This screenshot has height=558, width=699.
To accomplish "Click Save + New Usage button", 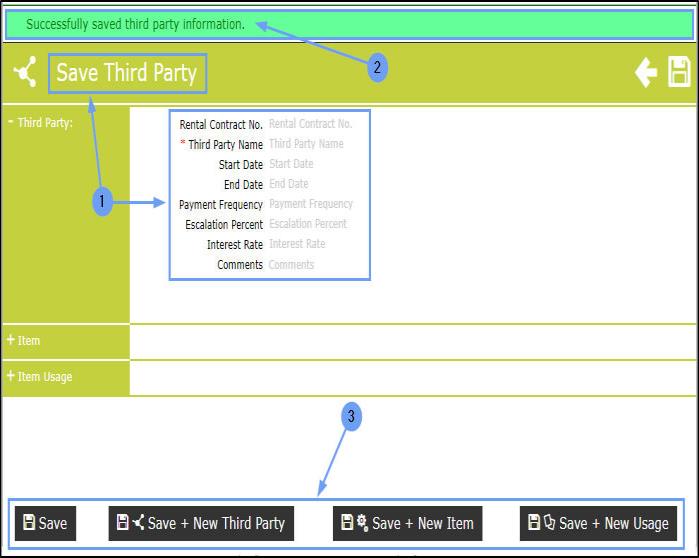I will [x=598, y=523].
